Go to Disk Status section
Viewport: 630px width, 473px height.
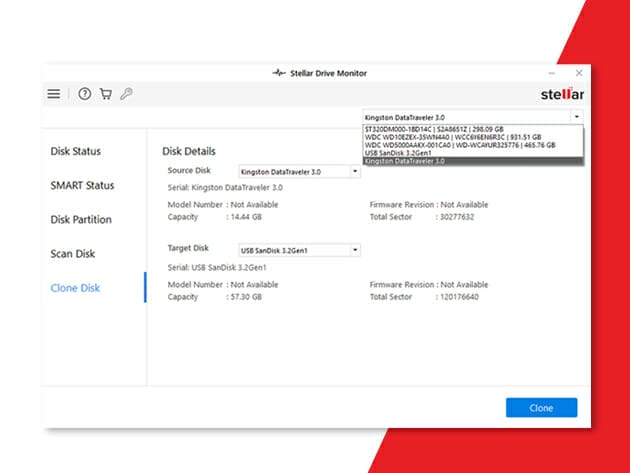point(75,152)
